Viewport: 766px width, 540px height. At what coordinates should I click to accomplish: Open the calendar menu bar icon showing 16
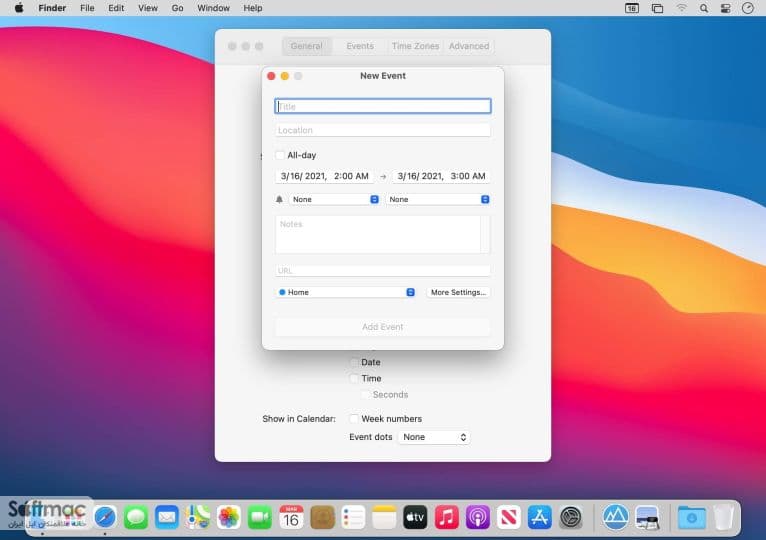[632, 8]
